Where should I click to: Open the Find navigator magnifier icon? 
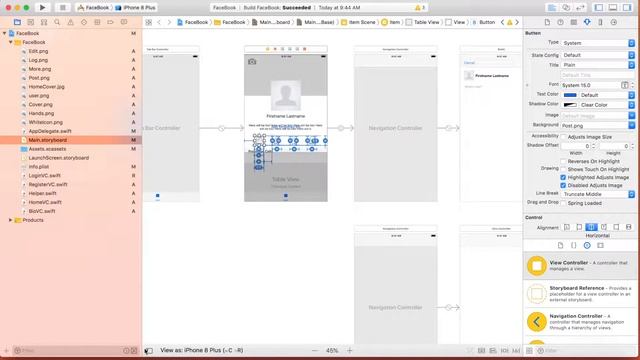[x=57, y=22]
